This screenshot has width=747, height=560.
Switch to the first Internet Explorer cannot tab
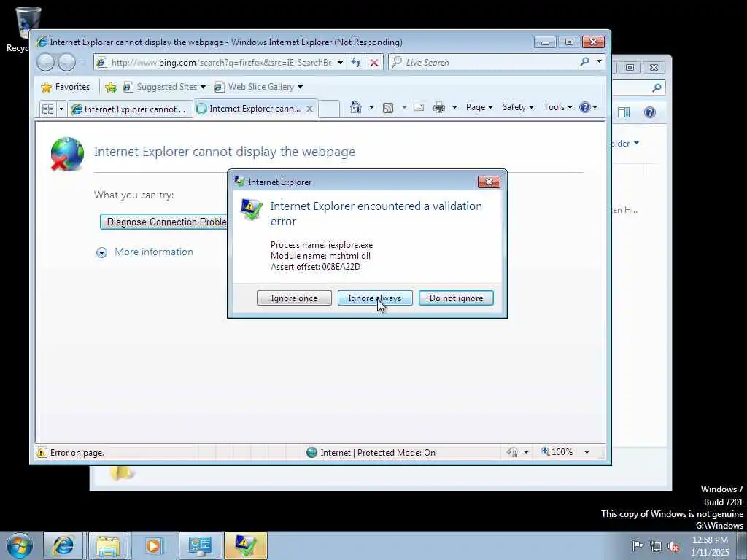pos(130,109)
